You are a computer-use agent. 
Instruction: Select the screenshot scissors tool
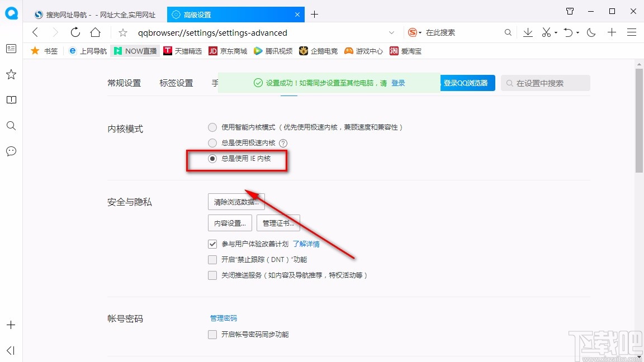[545, 32]
